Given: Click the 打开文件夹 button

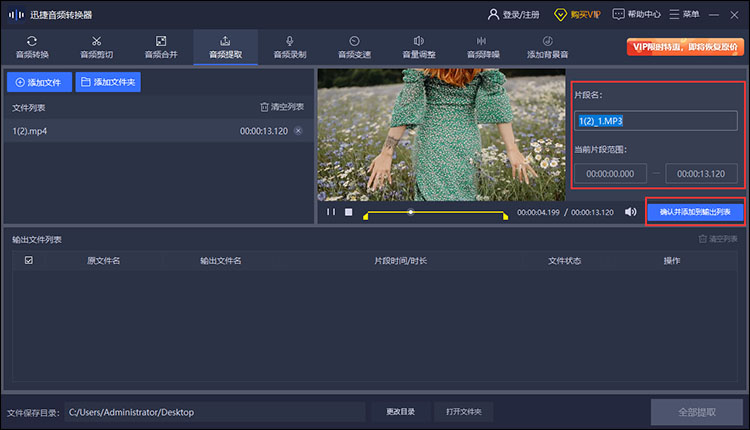Looking at the screenshot, I should pos(463,412).
